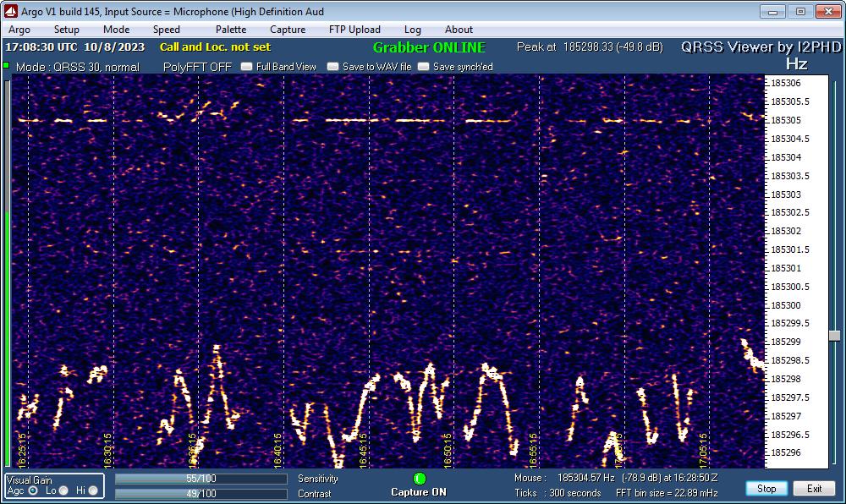Image resolution: width=846 pixels, height=504 pixels.
Task: Open the FTP Upload menu
Action: tap(354, 30)
